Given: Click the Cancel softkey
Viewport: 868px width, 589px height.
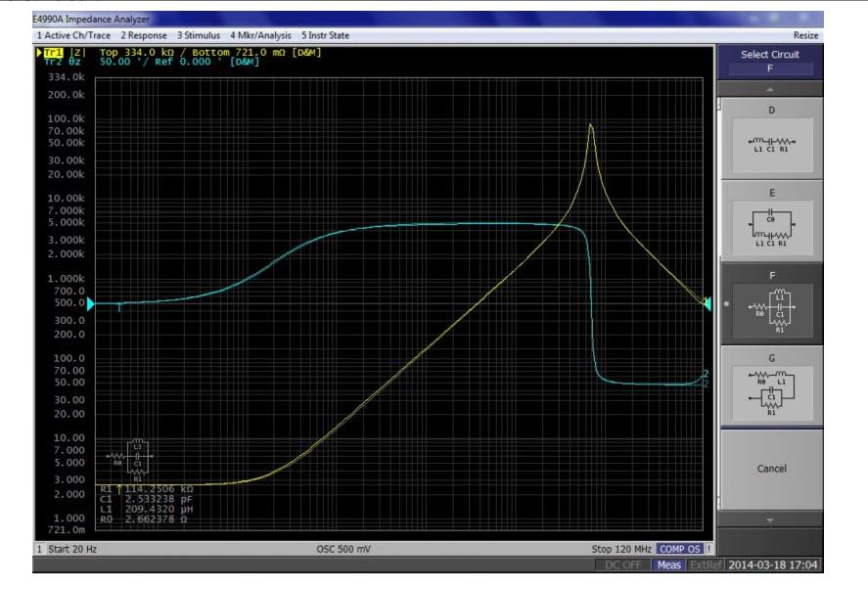Looking at the screenshot, I should (x=772, y=469).
